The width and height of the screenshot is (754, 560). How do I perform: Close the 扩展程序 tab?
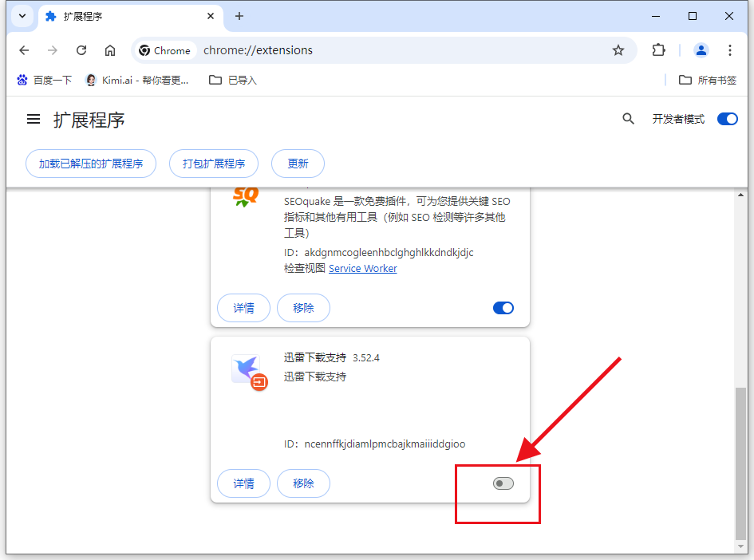tap(210, 16)
